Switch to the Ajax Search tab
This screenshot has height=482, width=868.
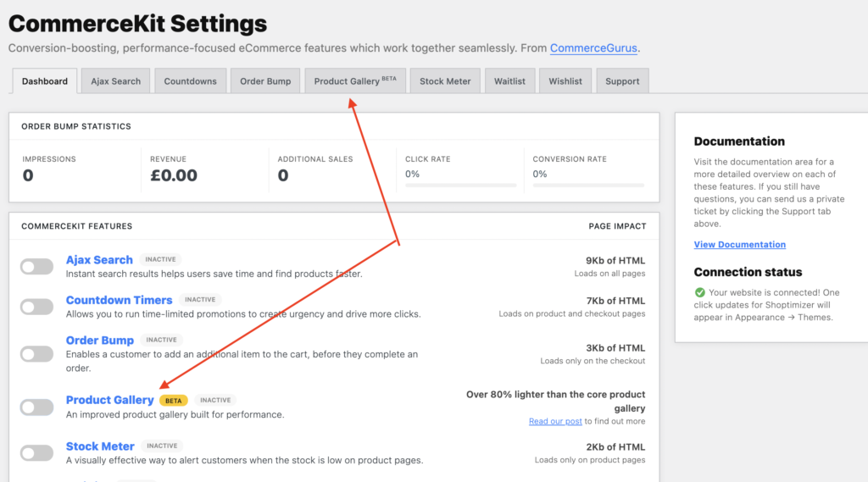pos(115,80)
